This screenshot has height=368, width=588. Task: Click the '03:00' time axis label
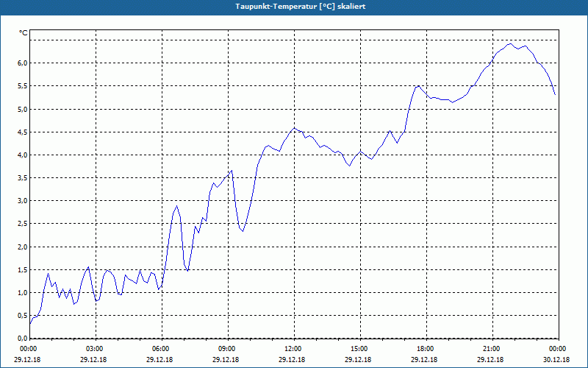(x=96, y=349)
